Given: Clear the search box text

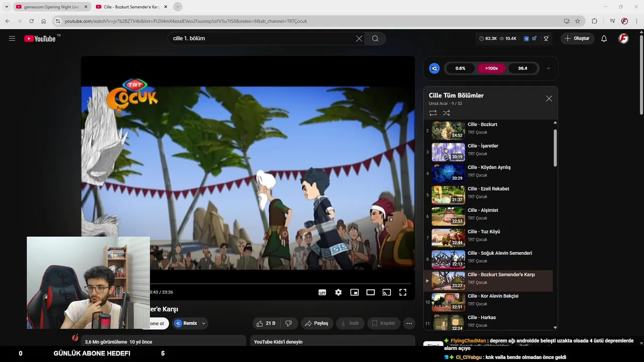Looking at the screenshot, I should click(359, 38).
